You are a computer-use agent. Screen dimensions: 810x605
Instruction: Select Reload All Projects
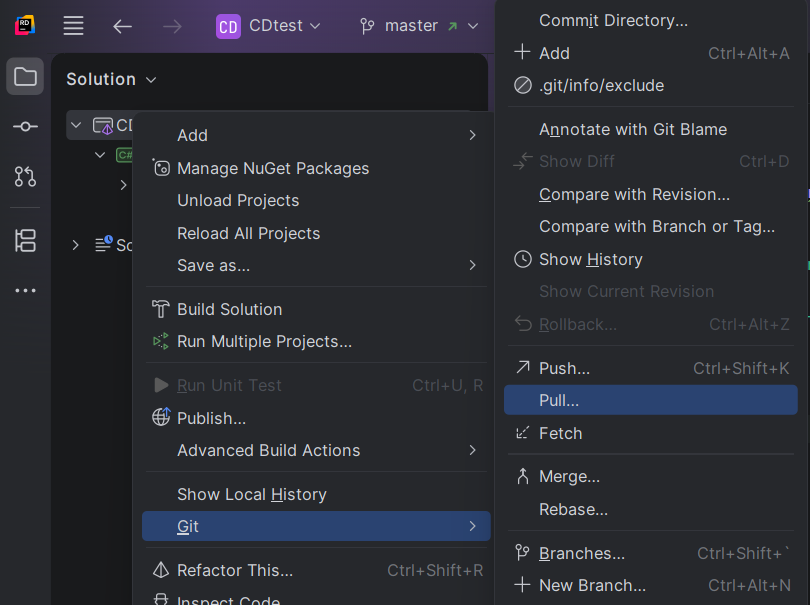[x=316, y=234]
